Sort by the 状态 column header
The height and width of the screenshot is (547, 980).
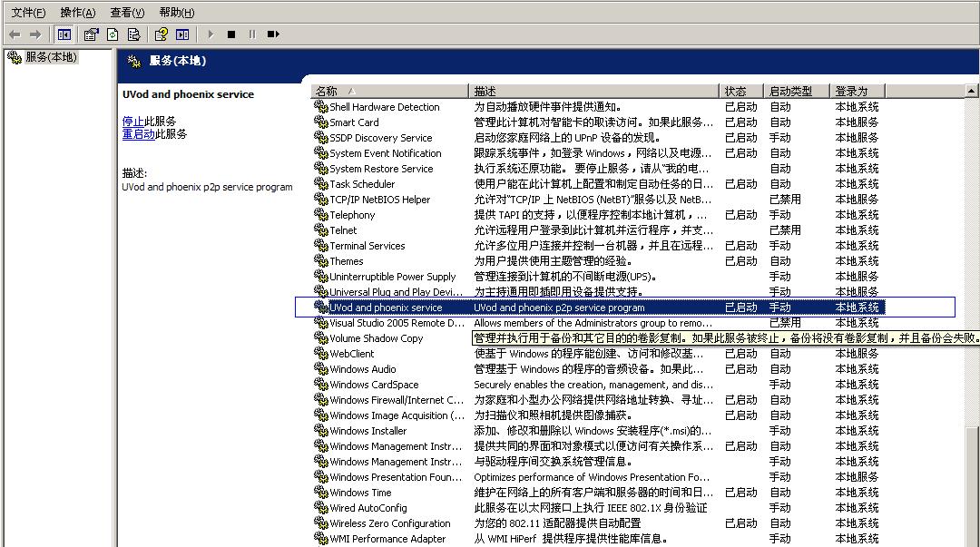point(742,92)
